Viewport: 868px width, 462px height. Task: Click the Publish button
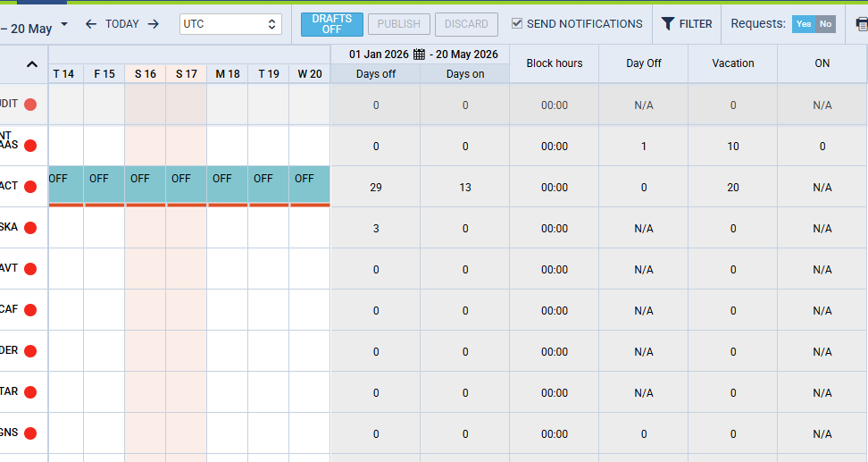click(398, 24)
